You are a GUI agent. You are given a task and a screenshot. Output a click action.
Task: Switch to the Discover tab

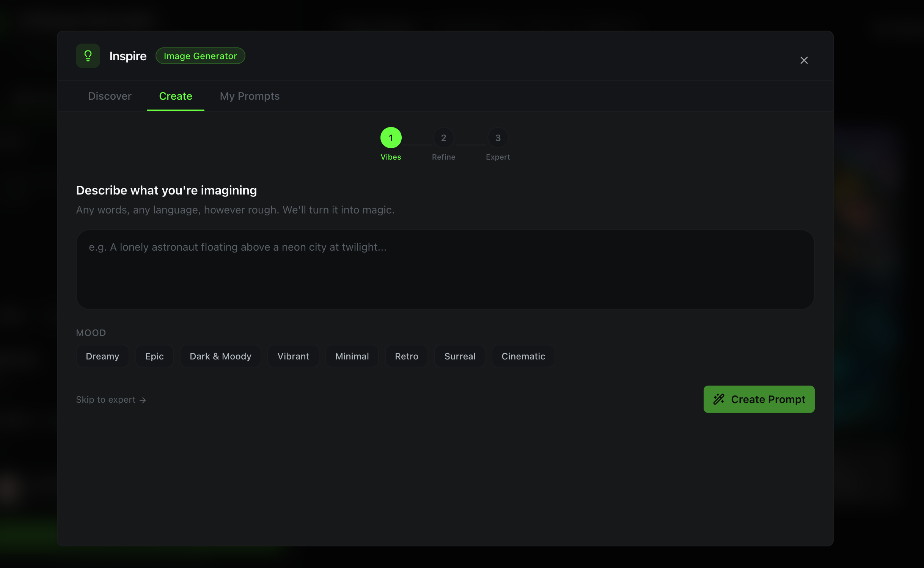110,96
